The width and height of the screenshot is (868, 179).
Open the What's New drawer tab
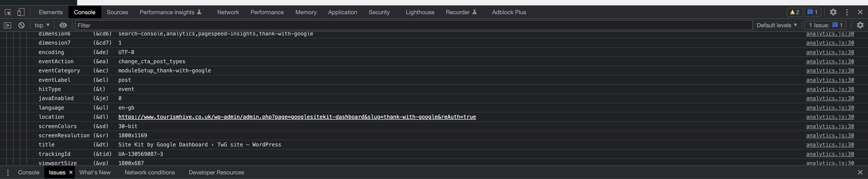tap(95, 172)
